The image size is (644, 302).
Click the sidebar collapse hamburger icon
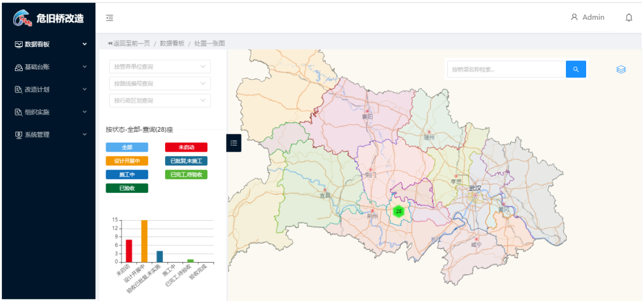110,18
